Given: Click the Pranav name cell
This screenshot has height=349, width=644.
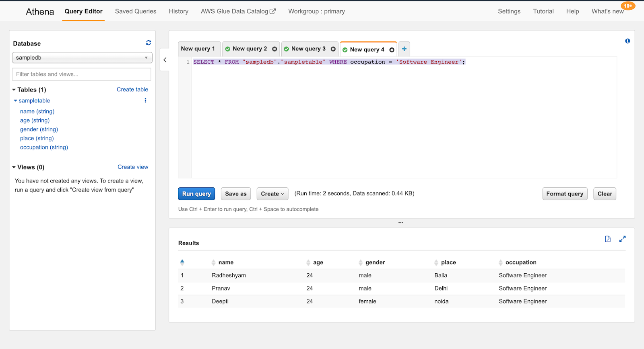Looking at the screenshot, I should tap(221, 288).
